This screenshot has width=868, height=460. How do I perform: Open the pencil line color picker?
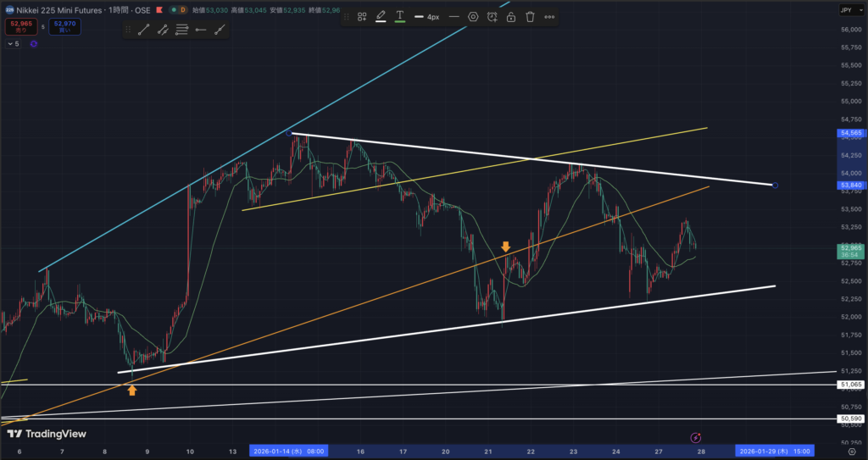pos(381,17)
